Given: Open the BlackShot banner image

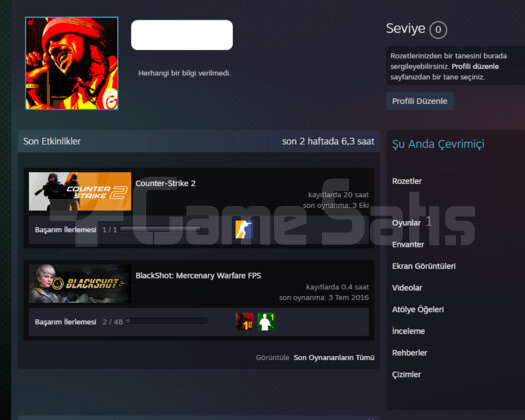Looking at the screenshot, I should coord(80,284).
